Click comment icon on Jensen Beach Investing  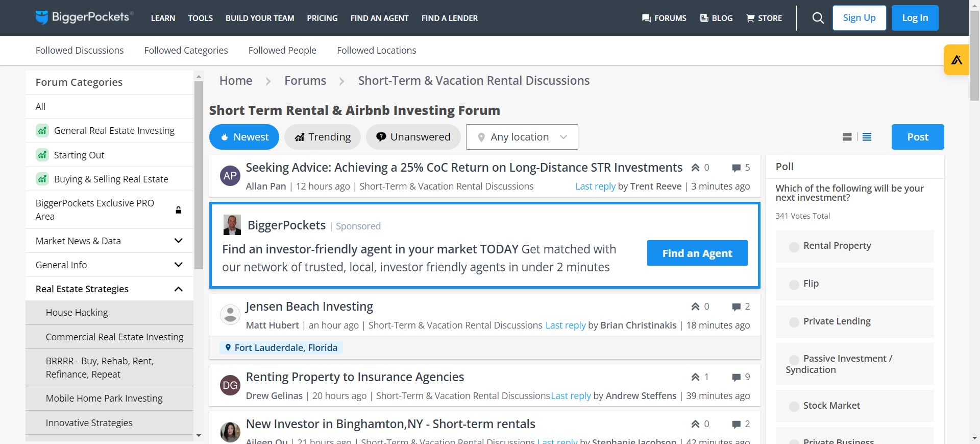[736, 307]
